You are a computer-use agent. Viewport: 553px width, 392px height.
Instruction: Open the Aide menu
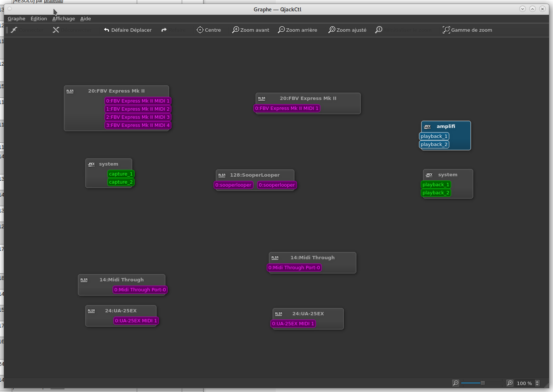(86, 19)
